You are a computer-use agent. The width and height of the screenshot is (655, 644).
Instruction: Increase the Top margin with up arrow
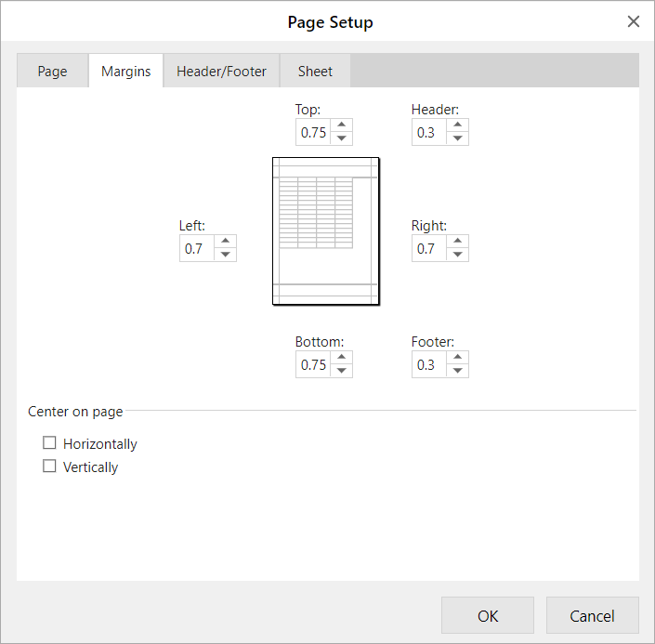pyautogui.click(x=341, y=125)
